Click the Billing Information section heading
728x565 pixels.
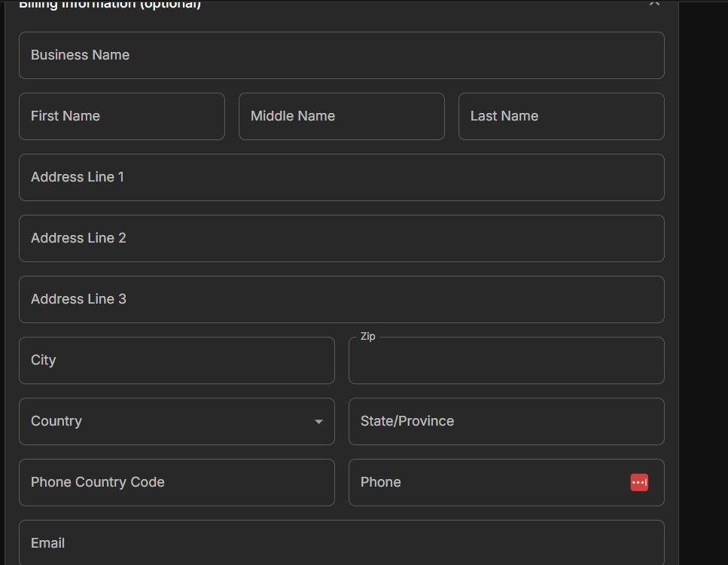point(110,5)
